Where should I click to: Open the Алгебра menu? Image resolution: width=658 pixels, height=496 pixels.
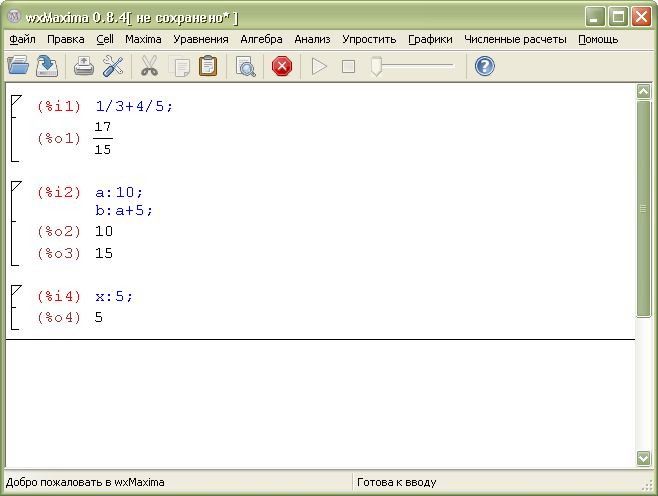(x=261, y=39)
